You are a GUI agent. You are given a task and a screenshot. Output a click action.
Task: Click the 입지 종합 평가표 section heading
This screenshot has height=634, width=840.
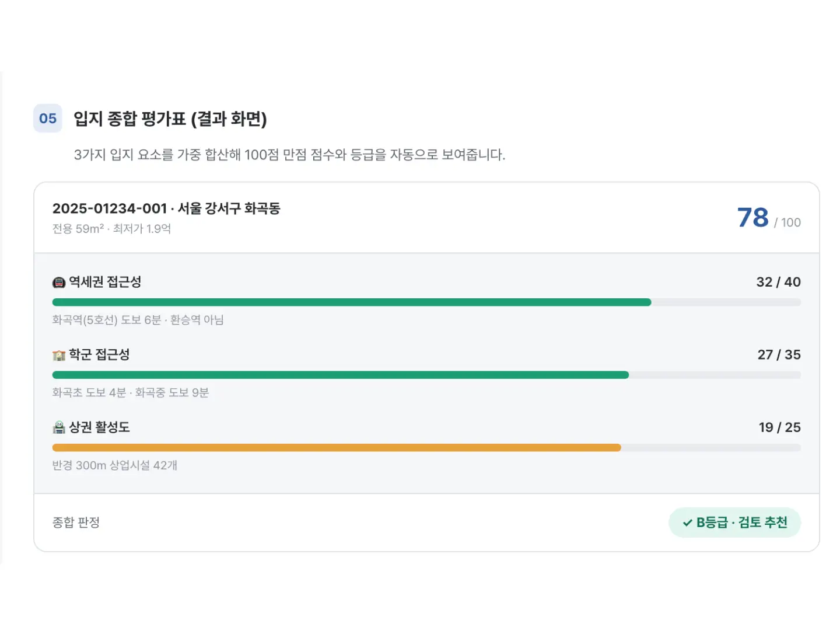(x=170, y=119)
